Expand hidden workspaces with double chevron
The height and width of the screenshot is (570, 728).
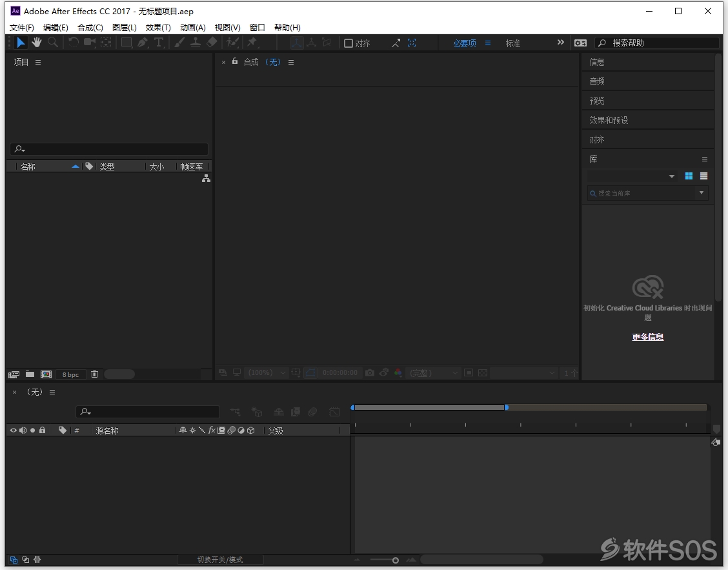[560, 42]
